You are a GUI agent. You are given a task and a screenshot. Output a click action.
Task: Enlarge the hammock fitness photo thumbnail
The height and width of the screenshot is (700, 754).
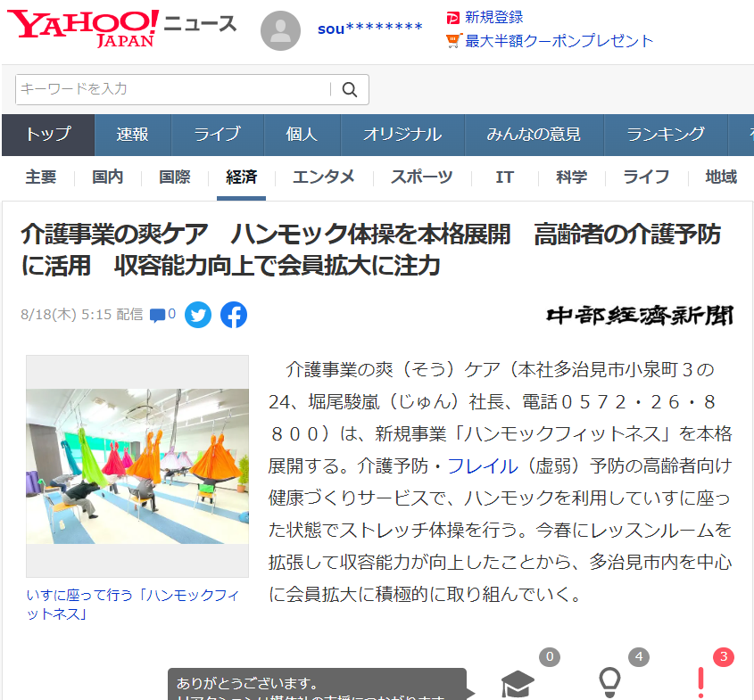[137, 465]
